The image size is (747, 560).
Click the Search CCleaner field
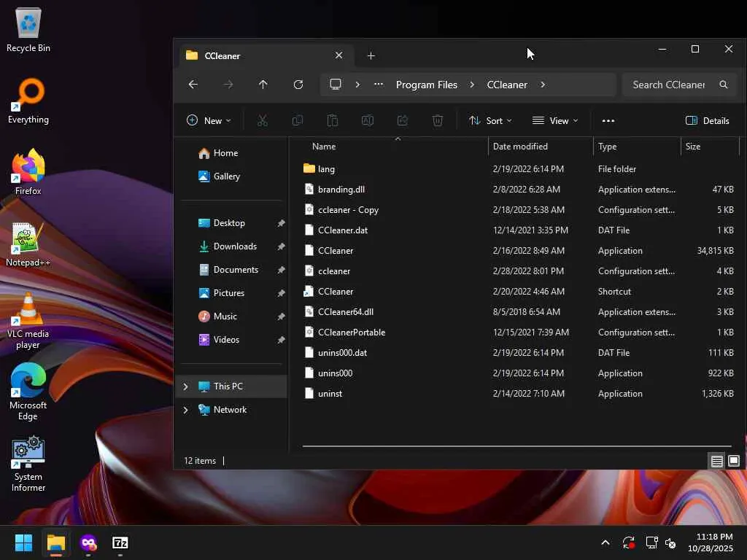pyautogui.click(x=668, y=85)
